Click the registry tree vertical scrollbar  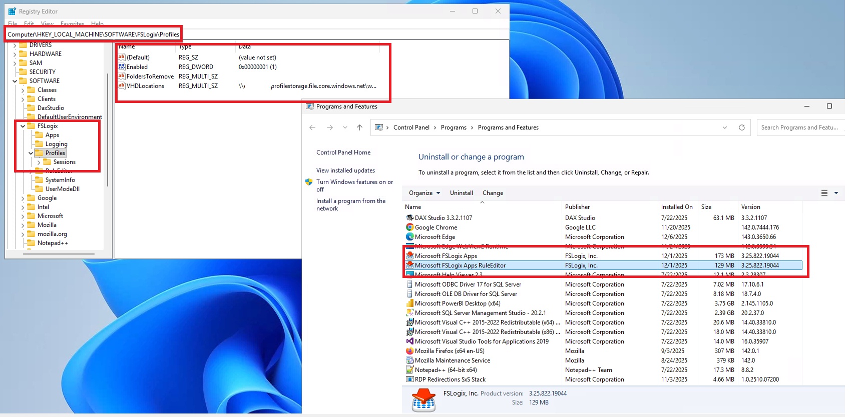click(x=108, y=130)
